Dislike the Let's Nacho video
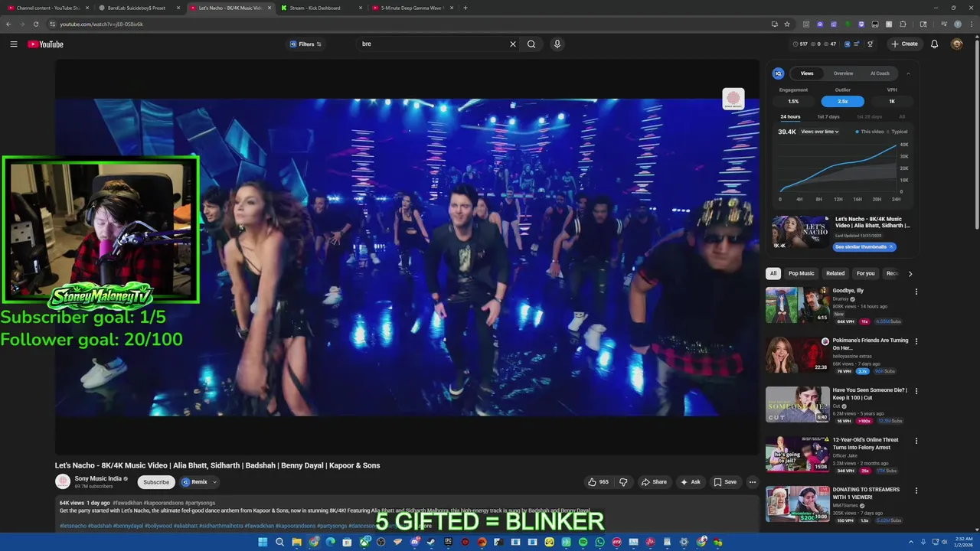 coord(623,482)
